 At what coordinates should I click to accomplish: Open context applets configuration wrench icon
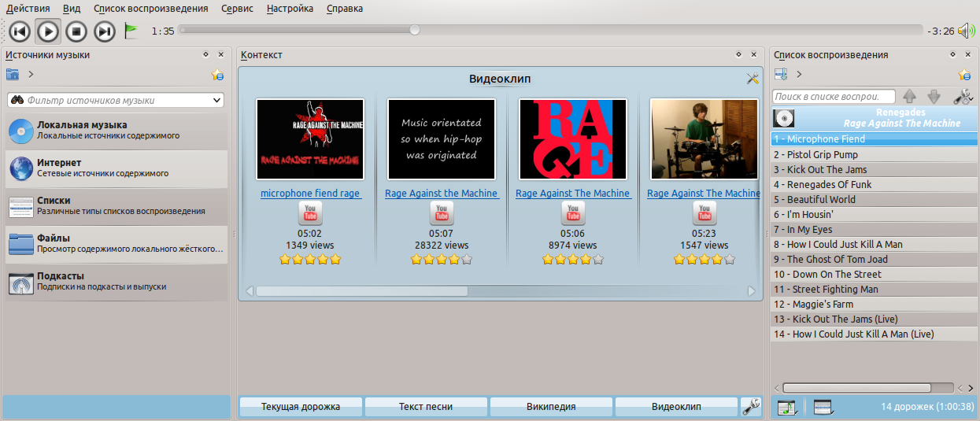click(x=752, y=407)
